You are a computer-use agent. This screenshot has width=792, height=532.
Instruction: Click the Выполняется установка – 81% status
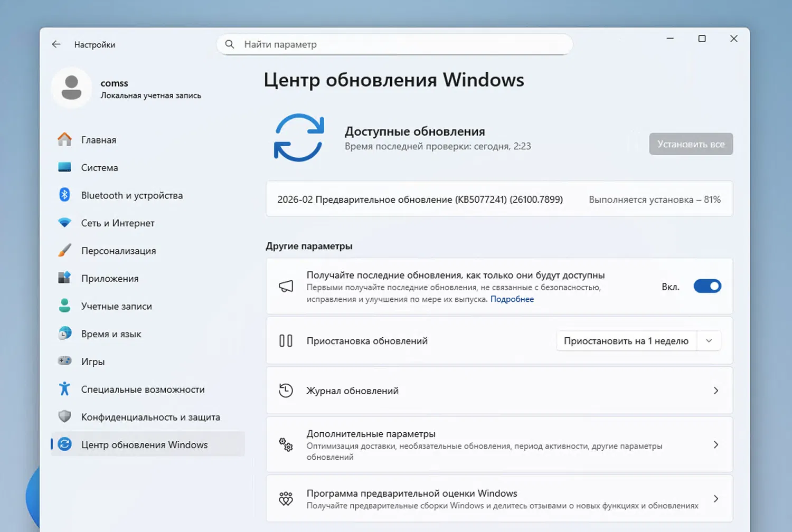[x=655, y=199]
